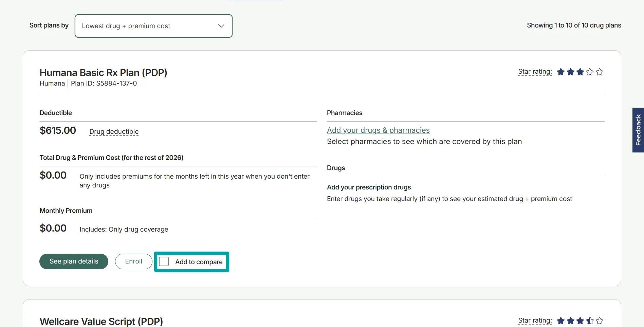This screenshot has width=644, height=327.
Task: Check Add to compare for Humana plan
Action: tap(164, 261)
